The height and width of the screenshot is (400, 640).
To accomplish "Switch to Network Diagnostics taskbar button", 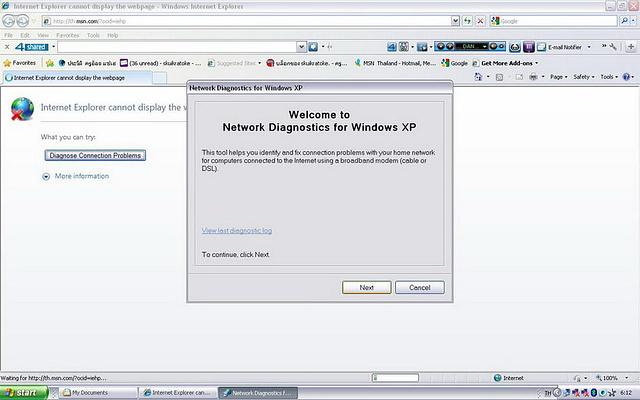I will click(x=258, y=393).
